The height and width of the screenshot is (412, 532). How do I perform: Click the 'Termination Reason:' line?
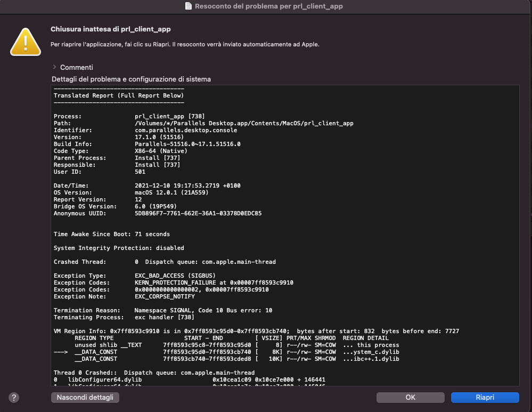(x=163, y=310)
